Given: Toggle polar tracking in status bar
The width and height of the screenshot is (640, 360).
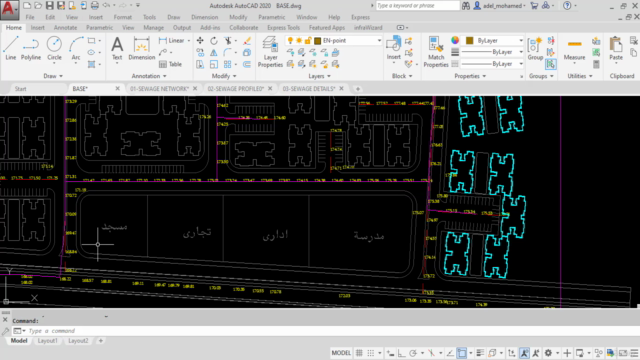Looking at the screenshot, I should (413, 353).
